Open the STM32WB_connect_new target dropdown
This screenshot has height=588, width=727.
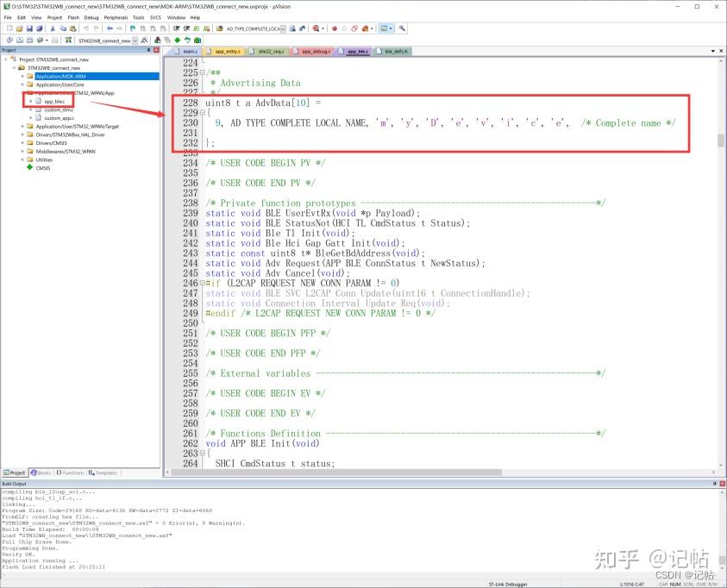(135, 40)
